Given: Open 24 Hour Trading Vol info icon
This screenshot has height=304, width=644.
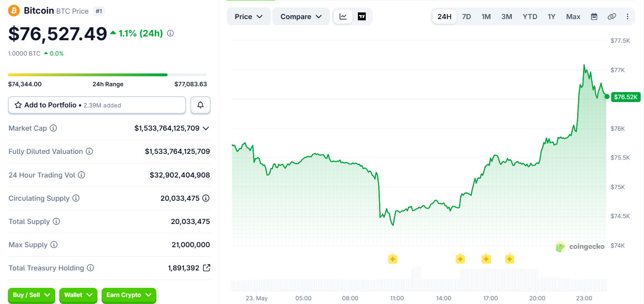Looking at the screenshot, I should pyautogui.click(x=82, y=175).
